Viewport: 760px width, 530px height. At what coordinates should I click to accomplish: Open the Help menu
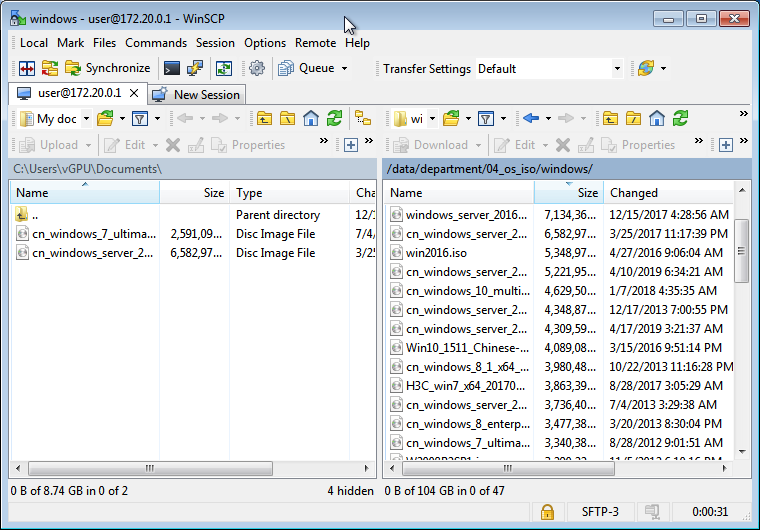click(x=357, y=43)
